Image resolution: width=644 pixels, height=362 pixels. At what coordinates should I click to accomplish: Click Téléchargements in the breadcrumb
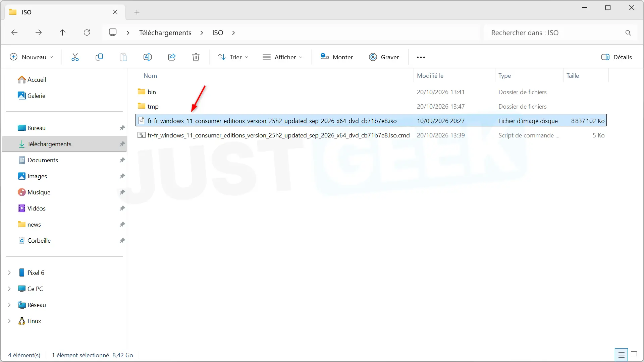[165, 33]
